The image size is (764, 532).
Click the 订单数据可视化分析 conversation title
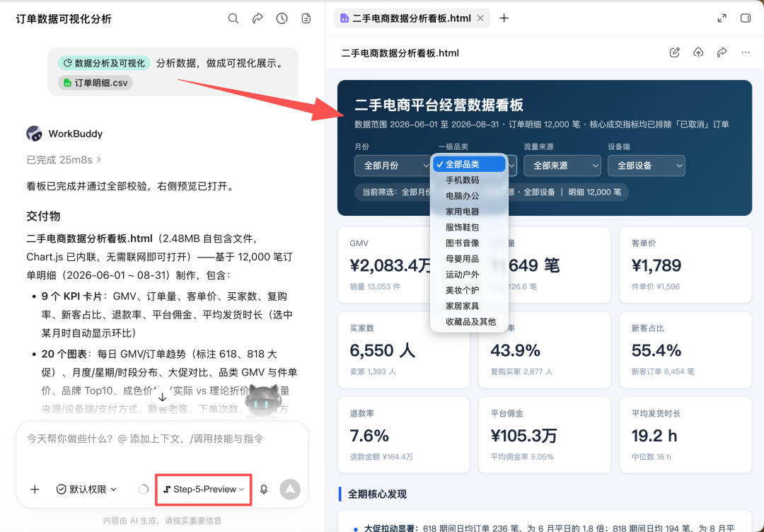pos(64,19)
